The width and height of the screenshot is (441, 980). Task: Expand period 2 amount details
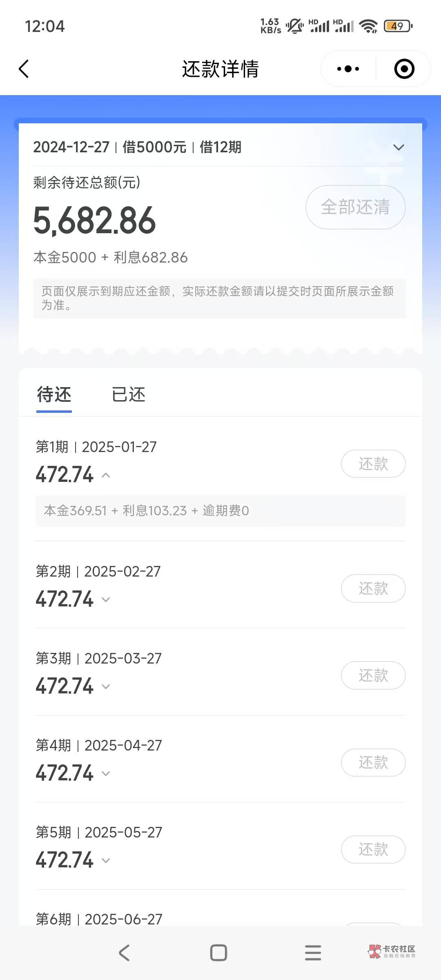coord(106,599)
